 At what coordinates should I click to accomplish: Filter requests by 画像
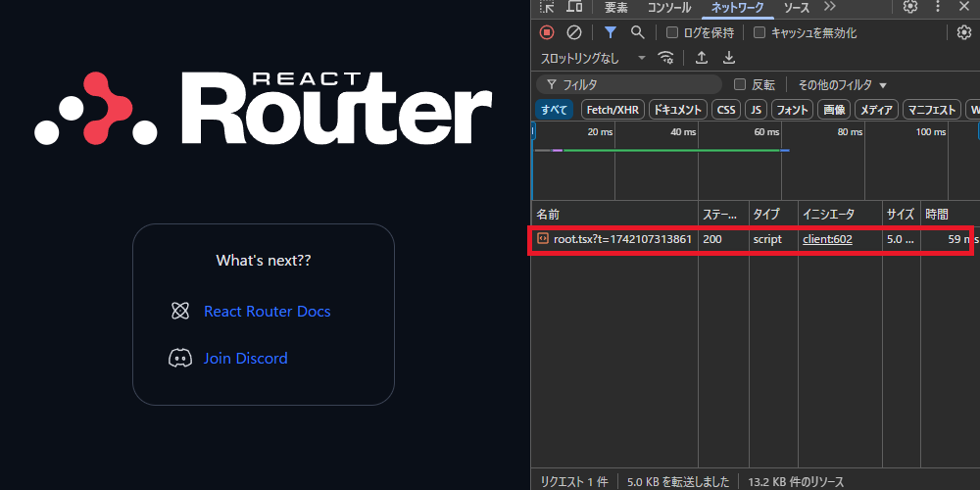point(834,110)
